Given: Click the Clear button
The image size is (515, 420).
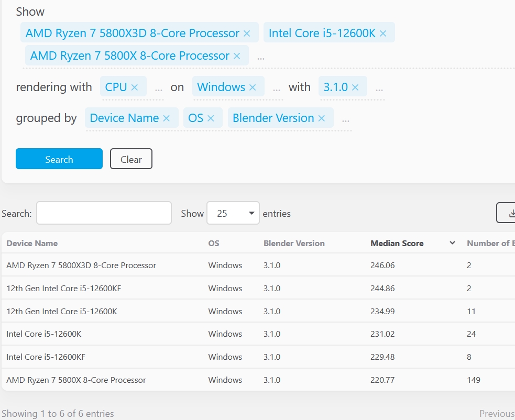Looking at the screenshot, I should coord(131,159).
